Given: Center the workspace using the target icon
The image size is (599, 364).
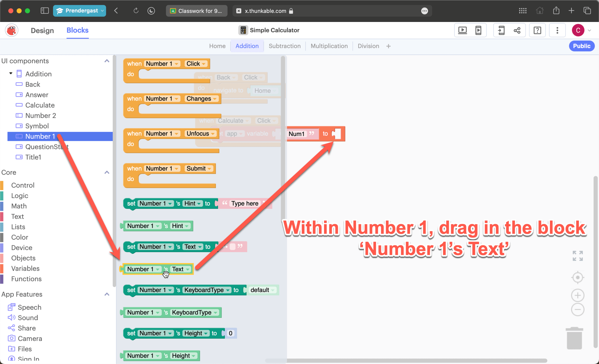Looking at the screenshot, I should point(577,277).
